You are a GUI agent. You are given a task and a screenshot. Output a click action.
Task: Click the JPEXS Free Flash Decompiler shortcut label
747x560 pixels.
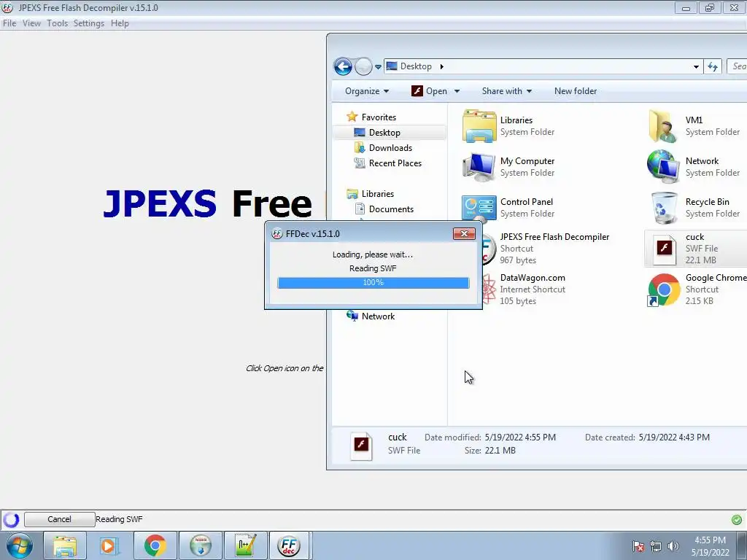(x=554, y=237)
